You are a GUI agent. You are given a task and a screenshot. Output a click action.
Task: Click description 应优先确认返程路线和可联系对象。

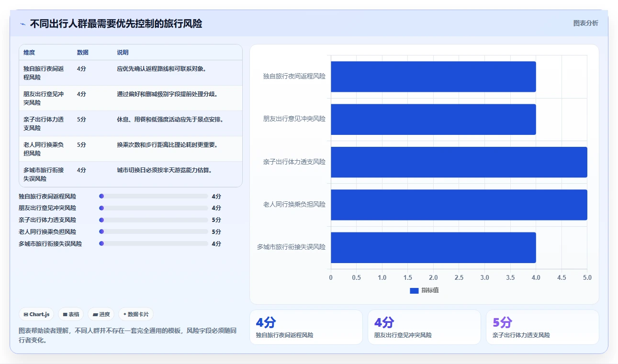(x=162, y=69)
